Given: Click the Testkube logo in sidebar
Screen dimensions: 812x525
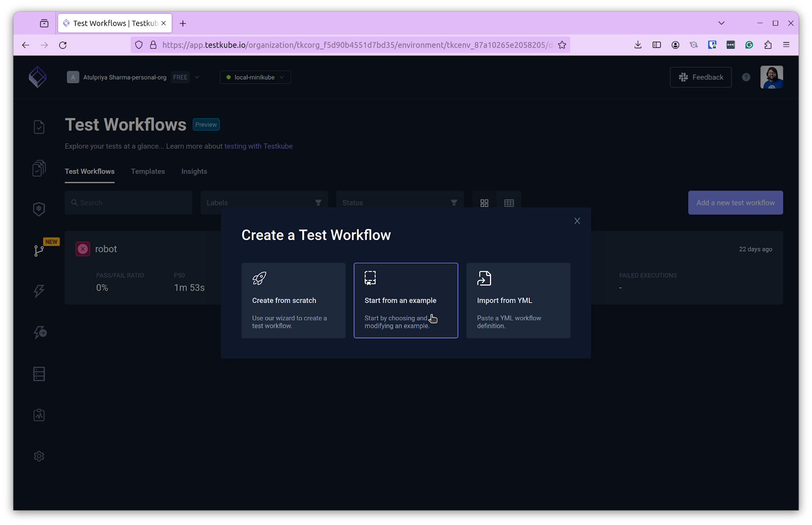Looking at the screenshot, I should click(x=38, y=77).
